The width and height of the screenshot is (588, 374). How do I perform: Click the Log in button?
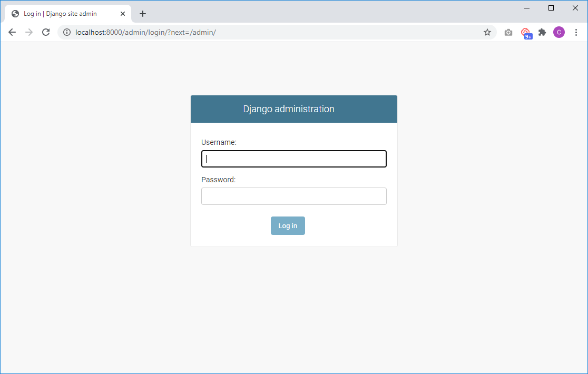[288, 225]
